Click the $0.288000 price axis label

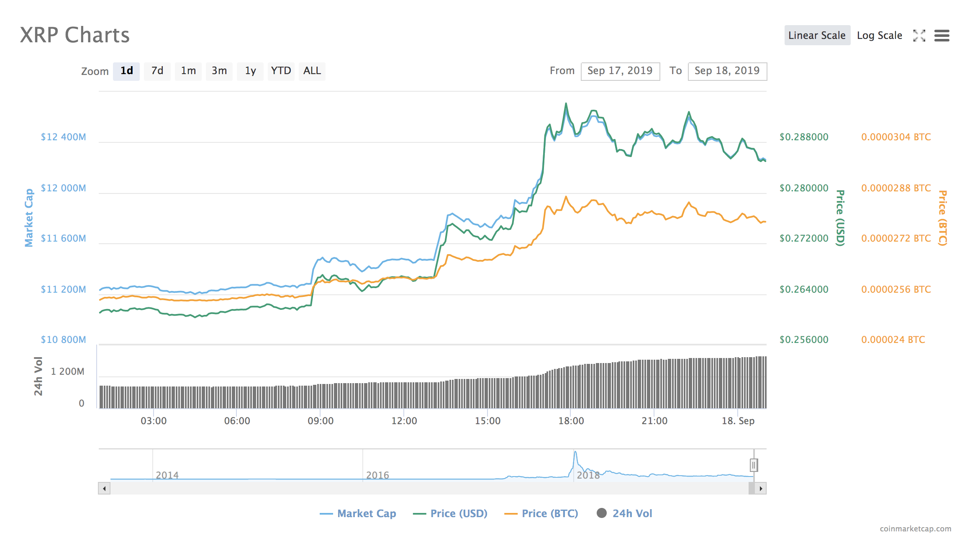(804, 137)
